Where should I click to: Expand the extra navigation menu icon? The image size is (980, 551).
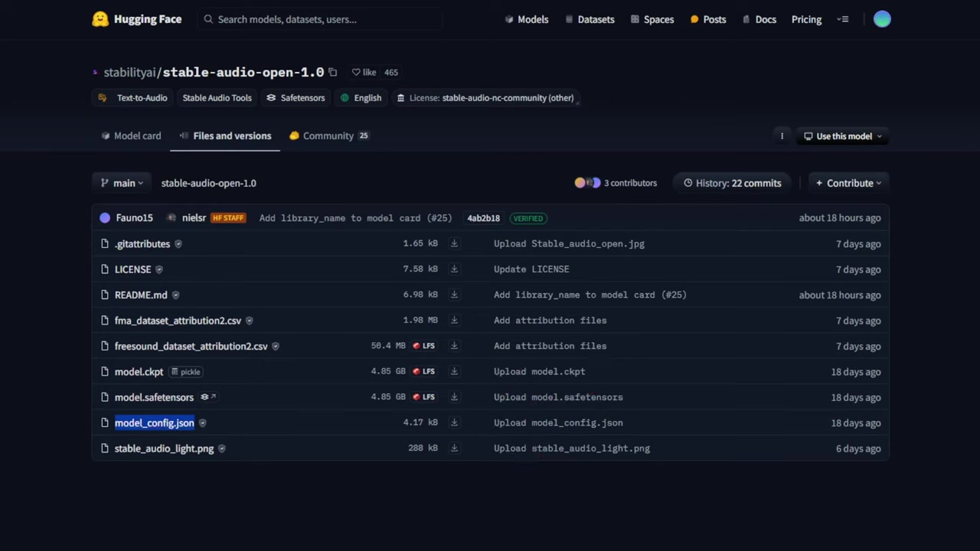click(843, 19)
